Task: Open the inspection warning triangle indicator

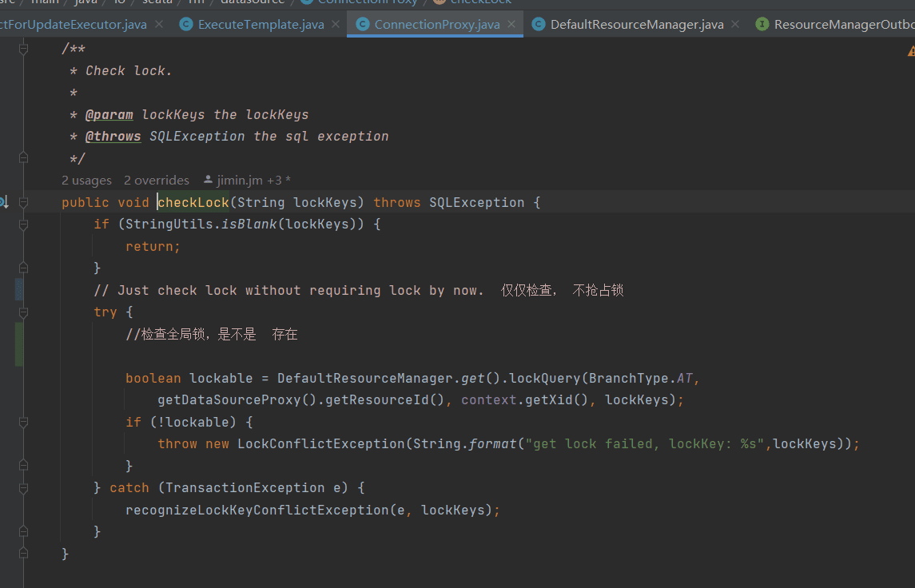Action: tap(911, 52)
